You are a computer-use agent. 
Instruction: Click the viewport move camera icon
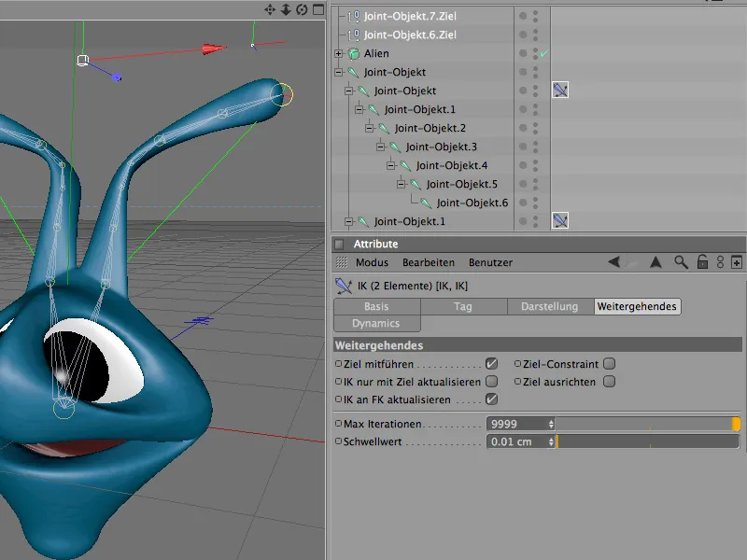pyautogui.click(x=270, y=9)
